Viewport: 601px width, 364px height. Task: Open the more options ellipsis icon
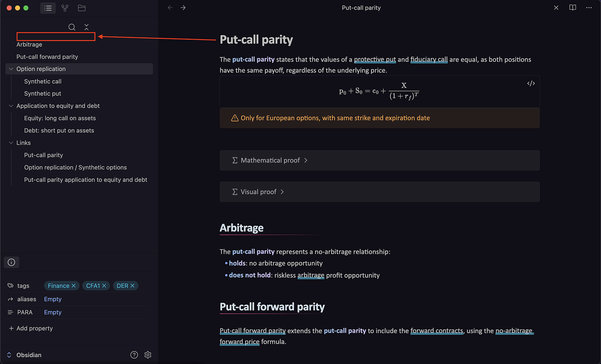point(589,7)
